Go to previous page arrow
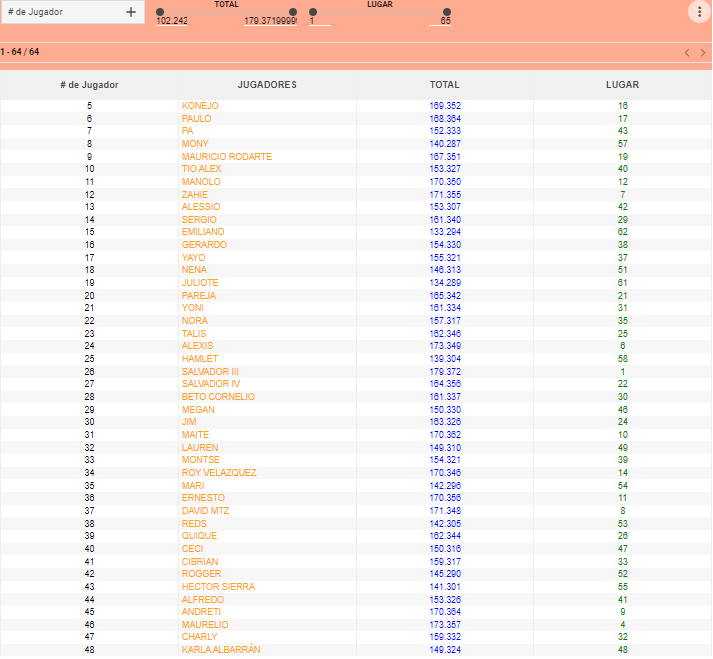Screen dimensions: 713x659 (x=687, y=53)
